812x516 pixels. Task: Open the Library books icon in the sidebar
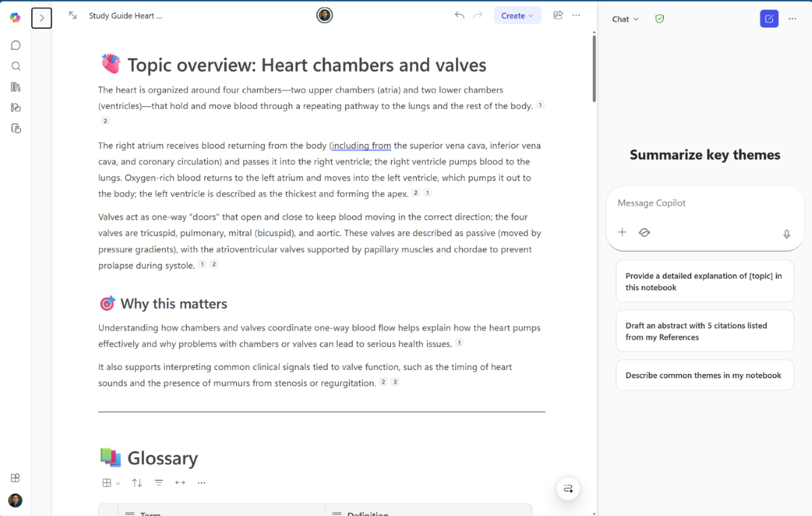(x=16, y=87)
